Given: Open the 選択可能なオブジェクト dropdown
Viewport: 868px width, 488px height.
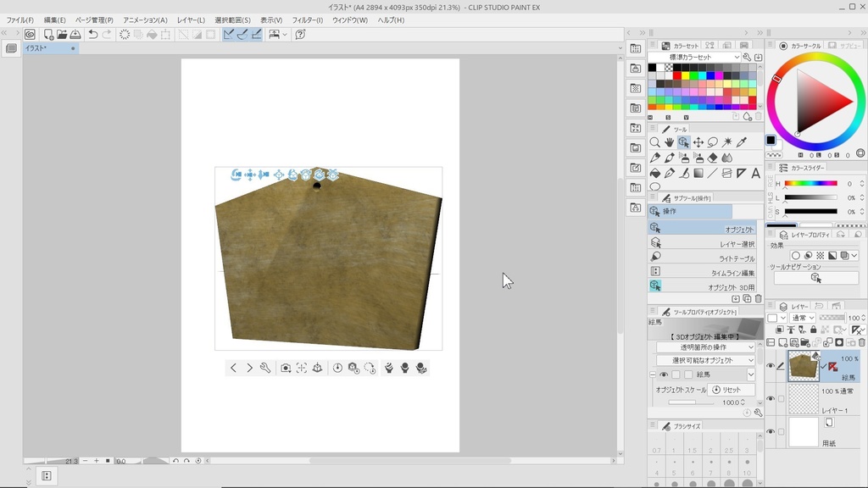Looking at the screenshot, I should 705,360.
